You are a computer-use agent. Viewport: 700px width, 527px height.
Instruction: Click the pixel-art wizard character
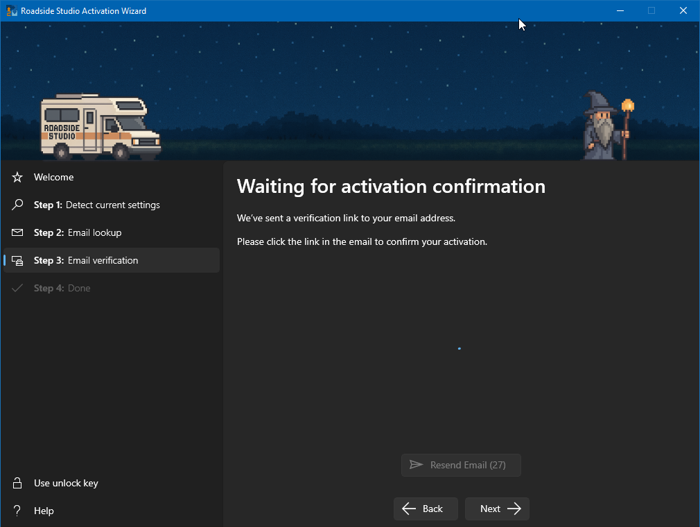click(607, 126)
